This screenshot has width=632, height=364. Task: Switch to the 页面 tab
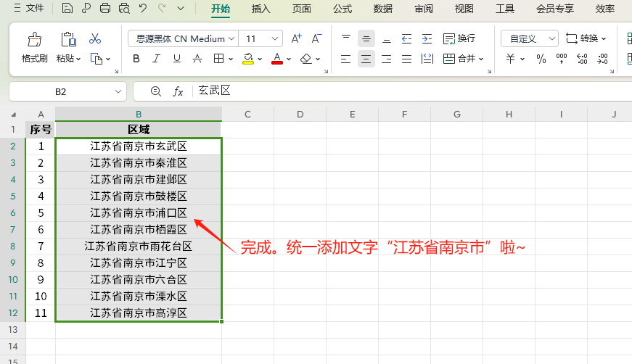pos(302,9)
